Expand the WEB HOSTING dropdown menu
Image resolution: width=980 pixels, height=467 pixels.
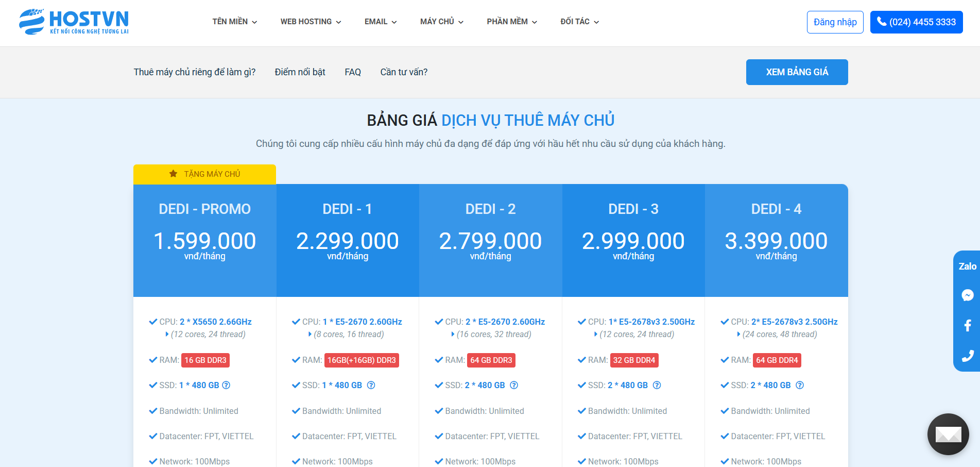point(311,22)
